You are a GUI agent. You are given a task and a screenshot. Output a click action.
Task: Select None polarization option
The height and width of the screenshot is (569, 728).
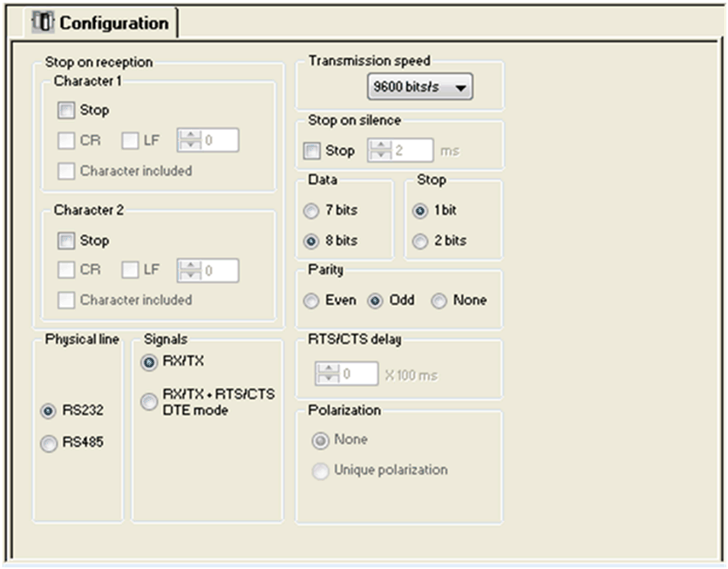pyautogui.click(x=320, y=440)
